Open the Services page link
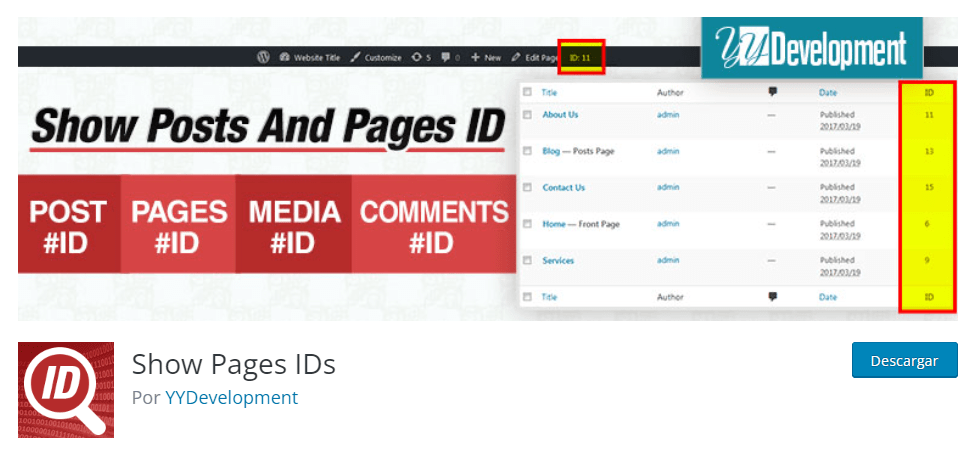Screen dimensions: 979x450 coord(558,260)
